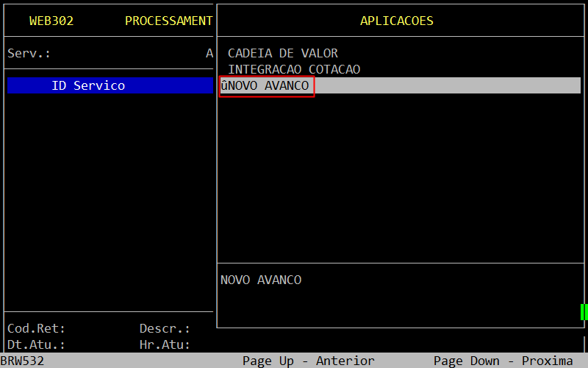Click the APLICACOES panel header

(x=396, y=21)
